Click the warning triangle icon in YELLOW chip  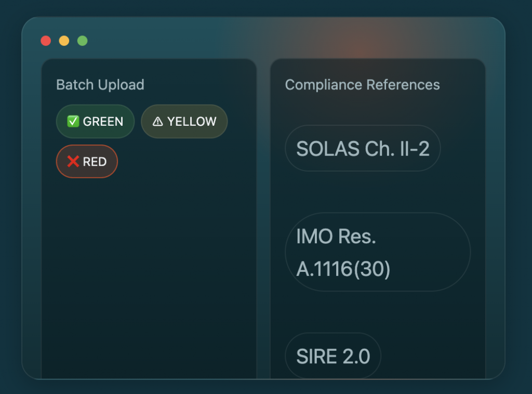click(x=157, y=122)
